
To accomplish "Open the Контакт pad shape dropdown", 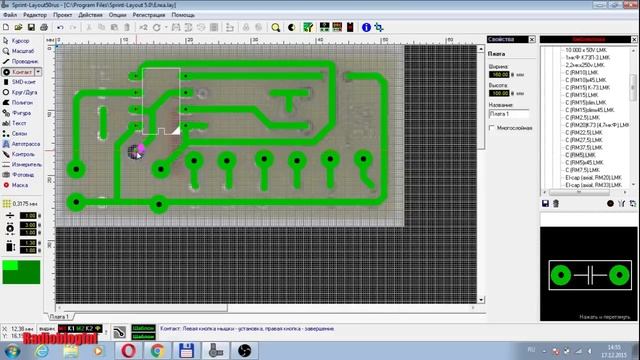I will pos(38,72).
